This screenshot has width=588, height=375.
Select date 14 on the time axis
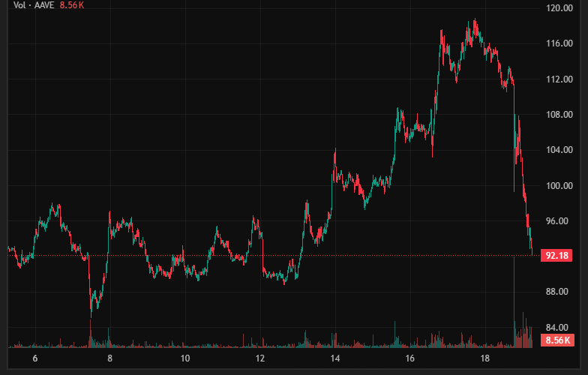click(x=334, y=359)
